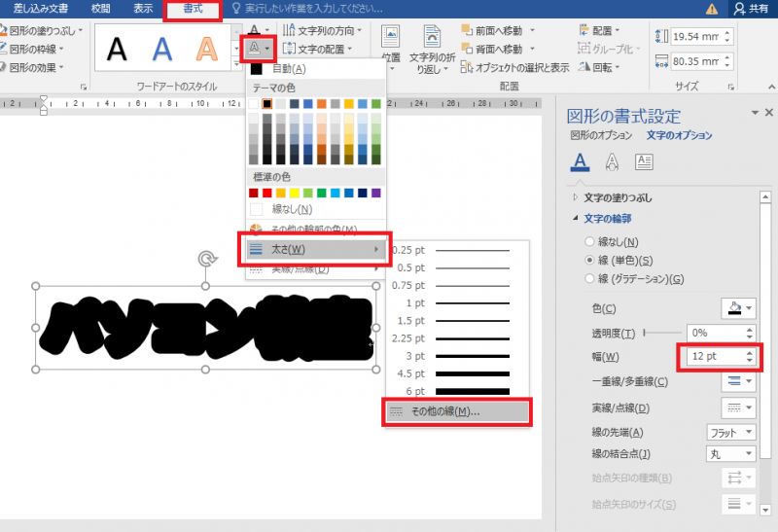Click the shape width 80.35 mm field
Viewport: 778px width, 532px height.
click(695, 61)
